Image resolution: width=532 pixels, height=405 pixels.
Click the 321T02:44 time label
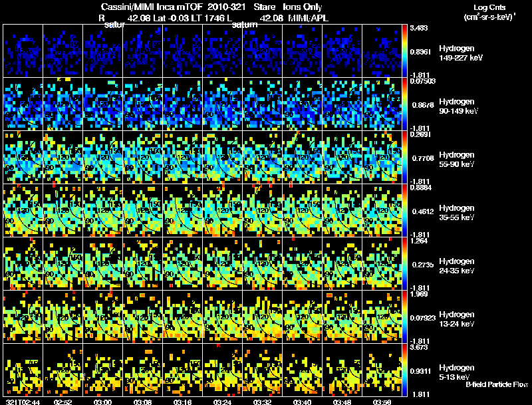[x=23, y=402]
